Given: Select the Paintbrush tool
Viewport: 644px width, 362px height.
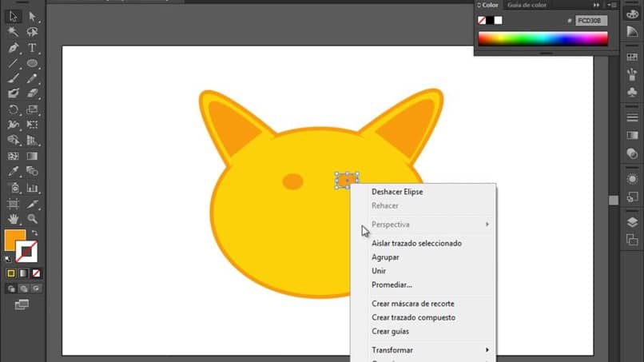Looking at the screenshot, I should [13, 78].
